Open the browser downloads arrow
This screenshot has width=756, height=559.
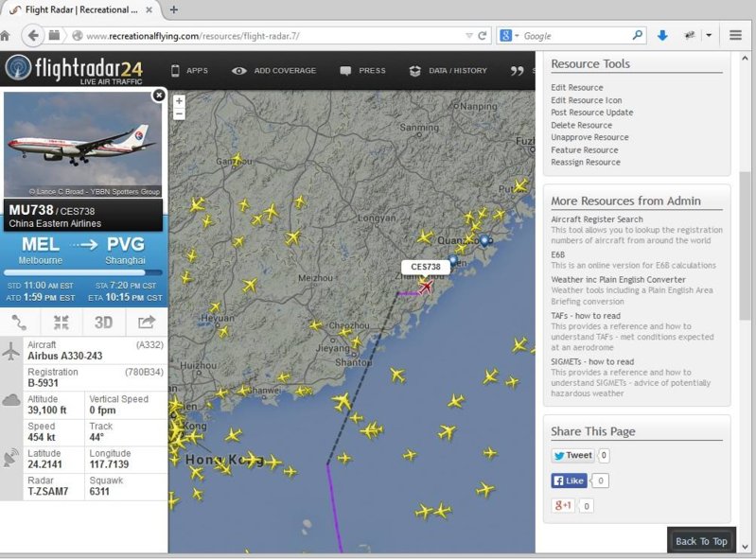point(662,35)
